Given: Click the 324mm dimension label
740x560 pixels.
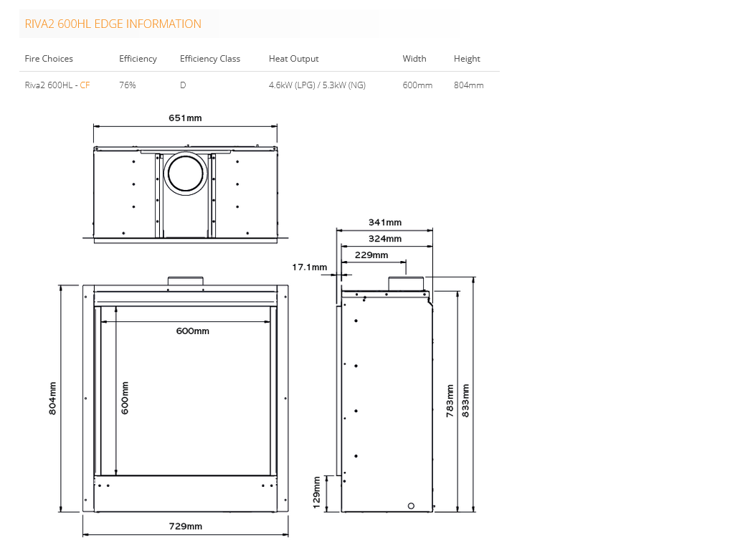Looking at the screenshot, I should tap(385, 239).
